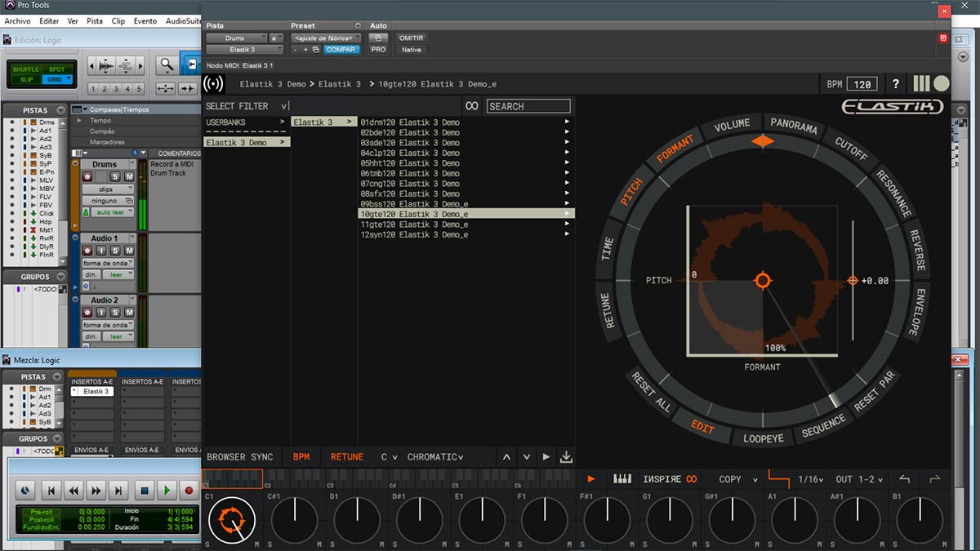The image size is (980, 551).
Task: Open the ajuste de fábrica preset dropdown
Action: click(x=326, y=38)
